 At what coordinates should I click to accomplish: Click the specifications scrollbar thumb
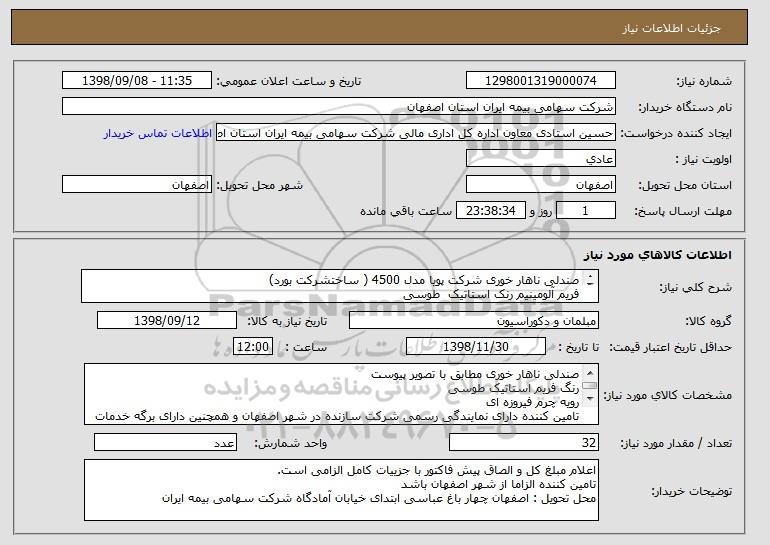click(x=590, y=385)
